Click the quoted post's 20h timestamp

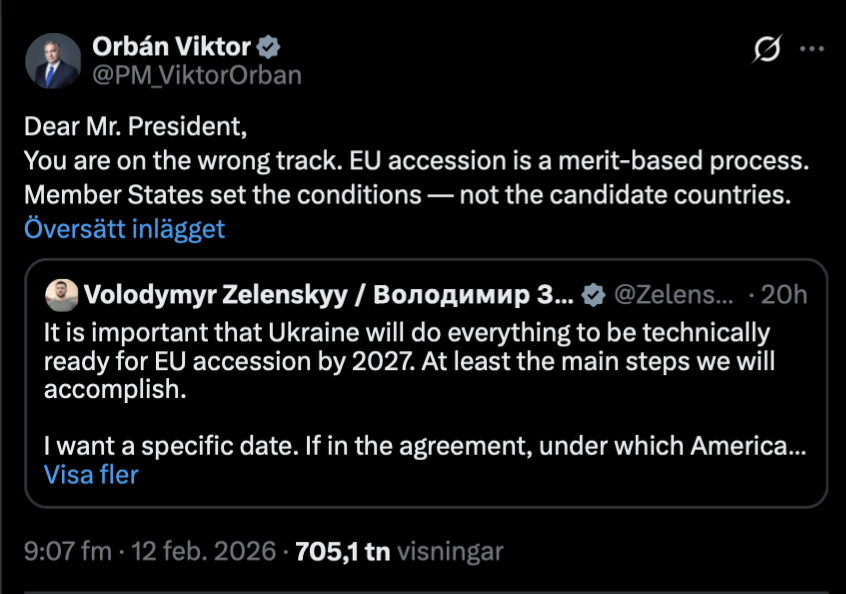pos(783,294)
